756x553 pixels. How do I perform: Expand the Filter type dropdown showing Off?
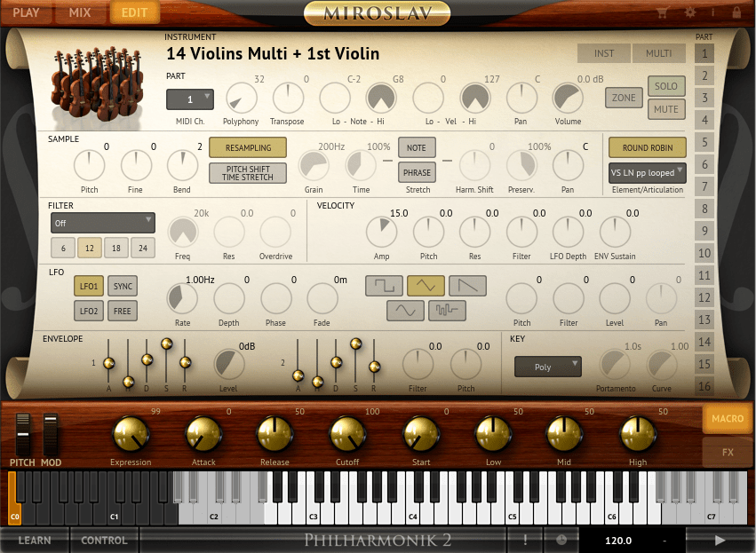(x=102, y=223)
